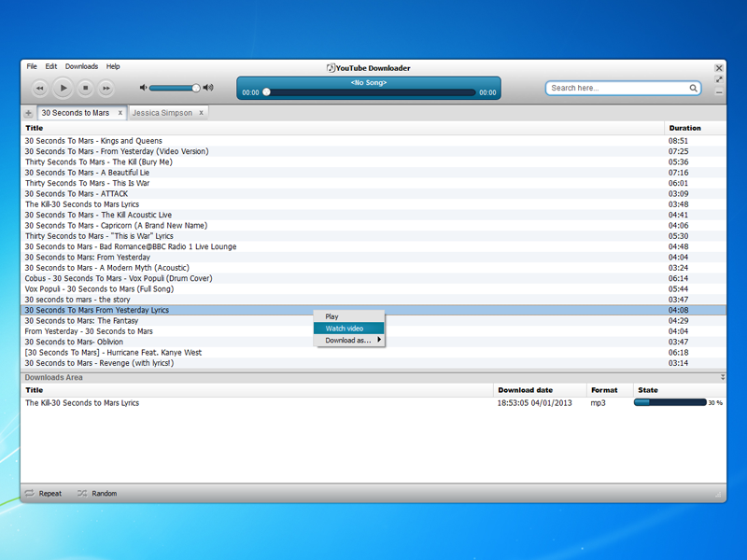This screenshot has width=747, height=560.
Task: Collapse the Downloads Area panel
Action: tap(722, 377)
